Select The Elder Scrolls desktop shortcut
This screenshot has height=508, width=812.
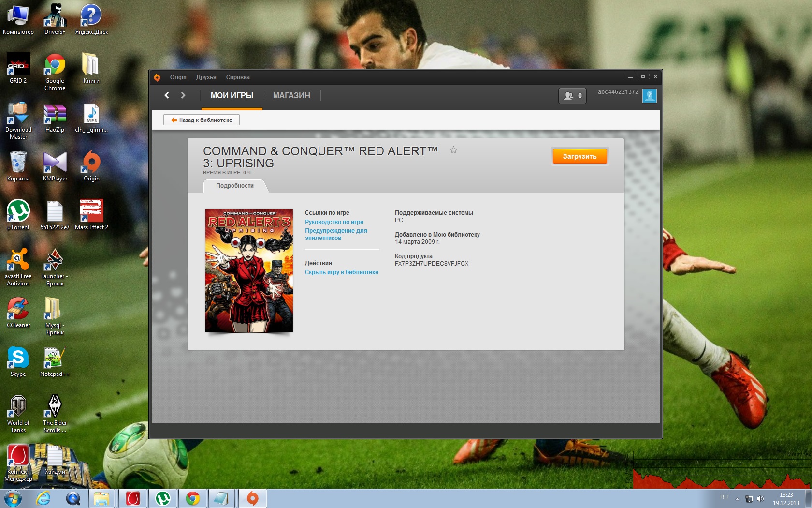pos(55,414)
